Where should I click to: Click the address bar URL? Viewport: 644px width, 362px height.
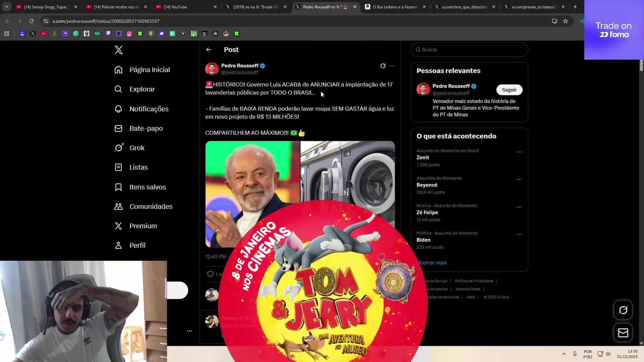tap(106, 21)
